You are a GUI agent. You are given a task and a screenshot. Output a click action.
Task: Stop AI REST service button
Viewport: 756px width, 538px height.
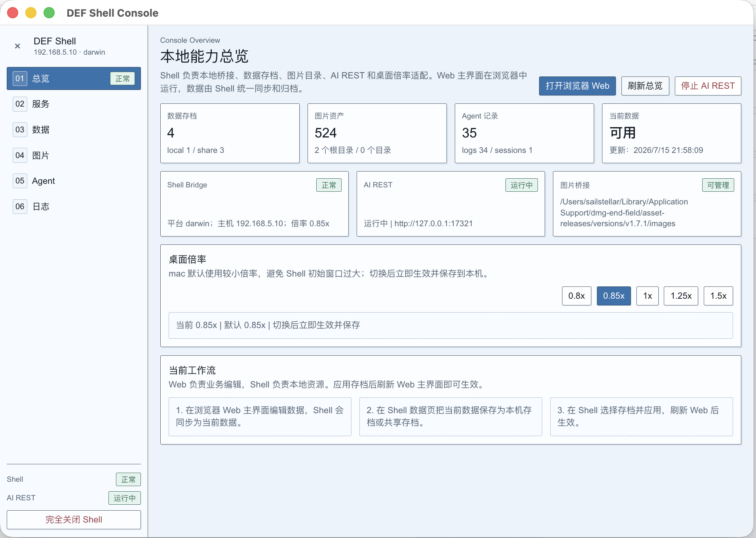point(708,86)
